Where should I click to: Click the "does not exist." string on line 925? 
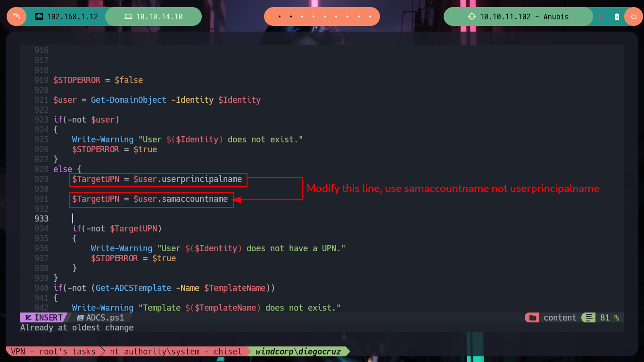tap(265, 140)
